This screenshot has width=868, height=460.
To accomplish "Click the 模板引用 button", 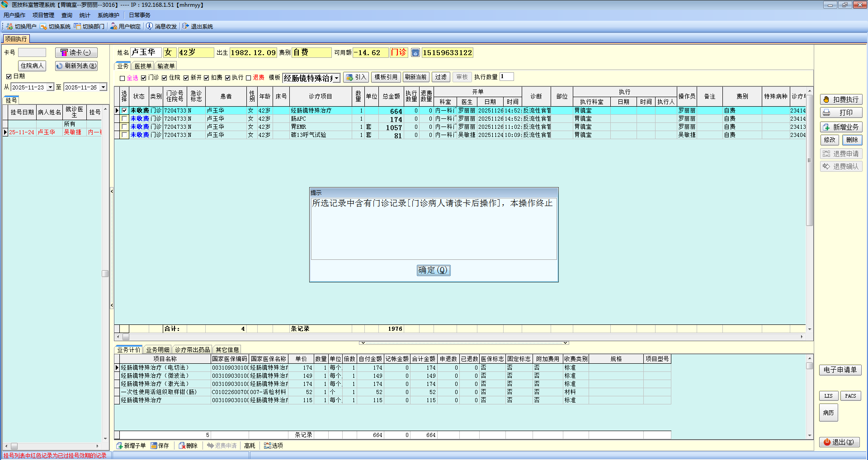I will (386, 77).
